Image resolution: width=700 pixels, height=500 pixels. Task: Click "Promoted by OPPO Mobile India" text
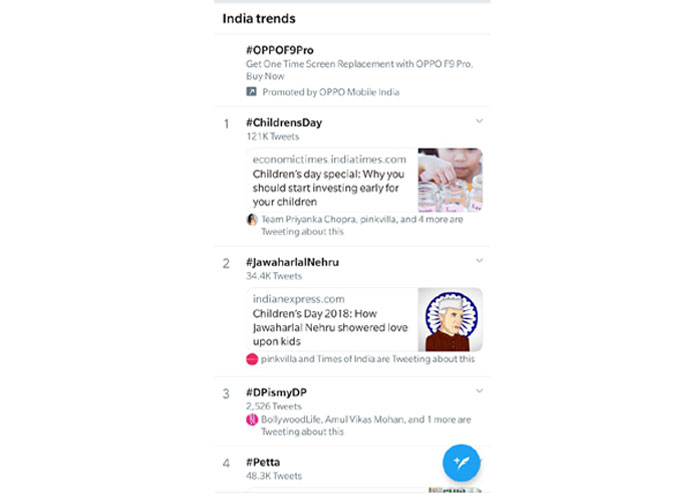pos(330,92)
